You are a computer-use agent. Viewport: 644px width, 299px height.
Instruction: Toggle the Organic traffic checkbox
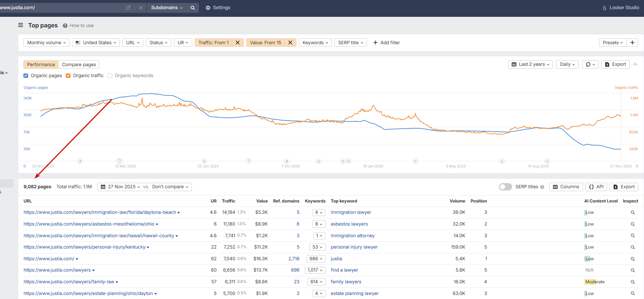[68, 76]
